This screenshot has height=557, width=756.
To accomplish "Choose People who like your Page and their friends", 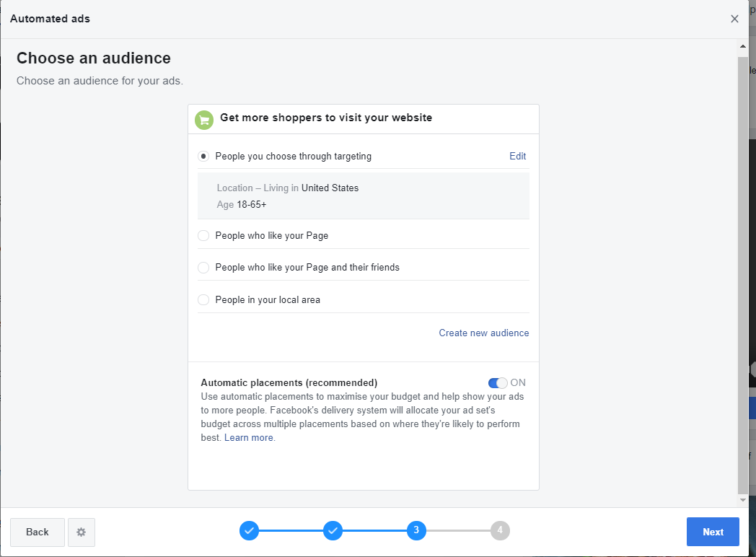I will coord(203,268).
